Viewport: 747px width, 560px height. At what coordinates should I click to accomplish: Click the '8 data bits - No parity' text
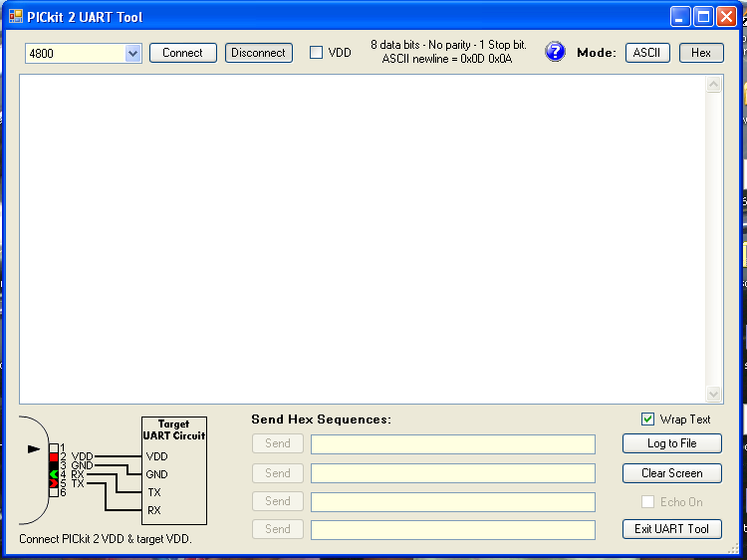pos(420,45)
